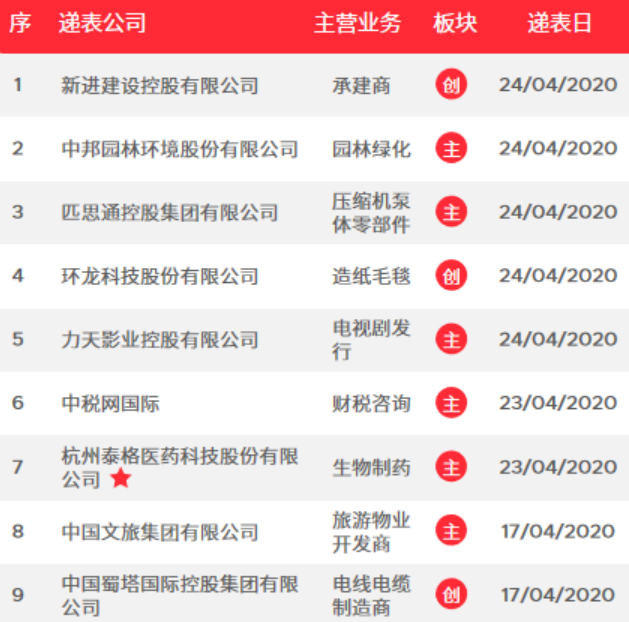Click the red star beside 杭州泰格医药
Screen dimensions: 629x622
pyautogui.click(x=121, y=478)
